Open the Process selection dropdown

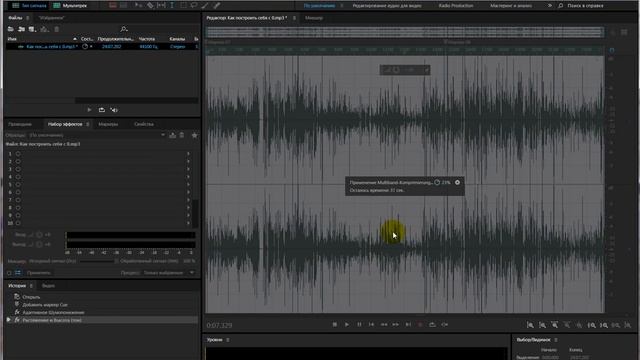[169, 273]
